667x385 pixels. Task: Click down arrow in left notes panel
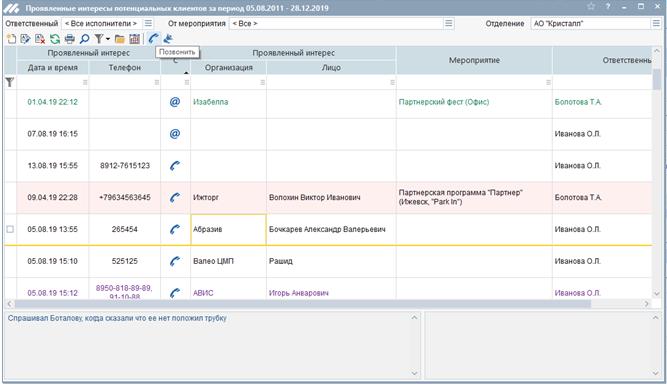pyautogui.click(x=415, y=373)
